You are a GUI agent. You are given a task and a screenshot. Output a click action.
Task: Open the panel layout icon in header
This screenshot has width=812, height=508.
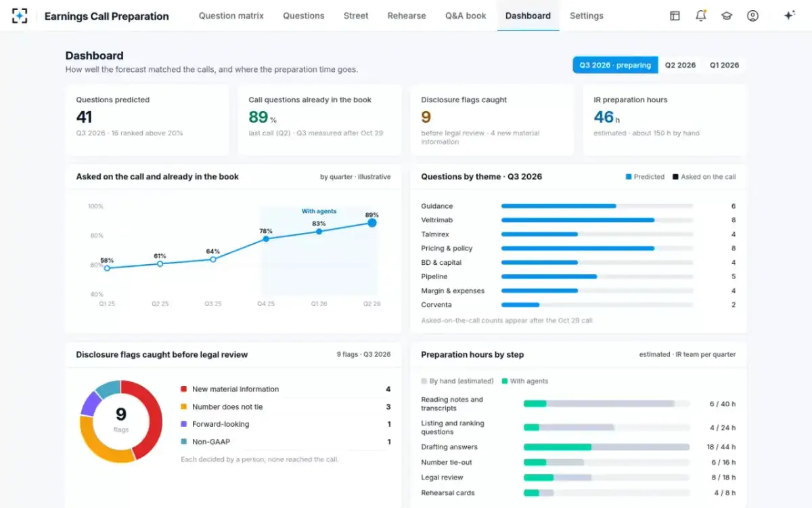click(x=675, y=16)
